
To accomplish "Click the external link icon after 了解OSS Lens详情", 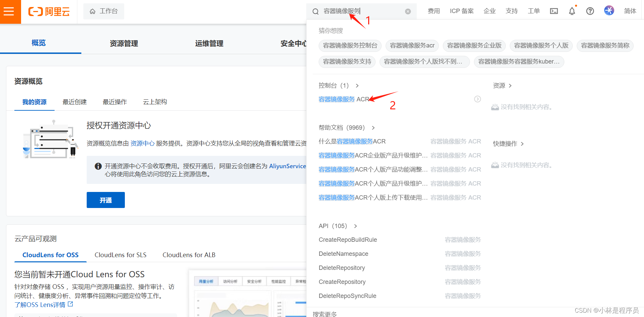I will tap(70, 304).
